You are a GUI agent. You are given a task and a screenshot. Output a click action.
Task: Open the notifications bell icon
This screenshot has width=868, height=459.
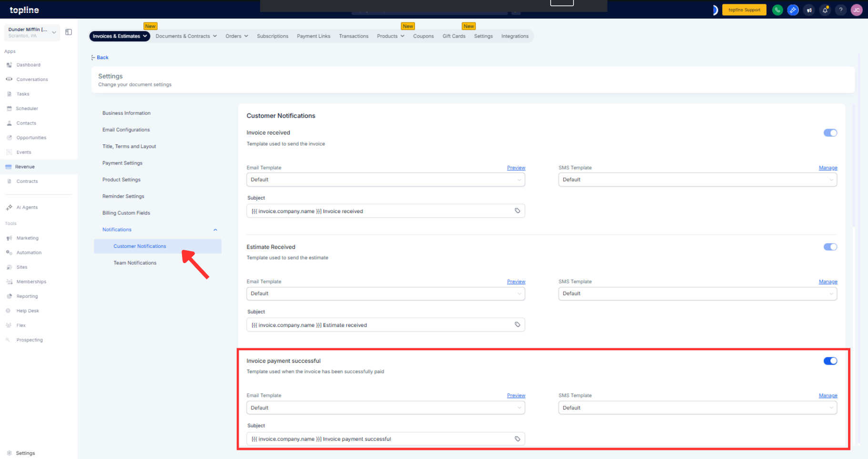pos(825,10)
